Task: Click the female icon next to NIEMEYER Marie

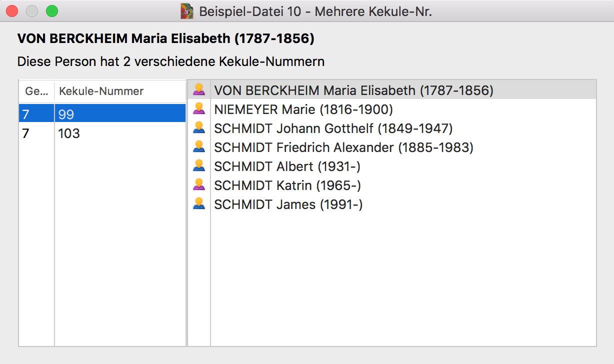Action: [x=199, y=109]
